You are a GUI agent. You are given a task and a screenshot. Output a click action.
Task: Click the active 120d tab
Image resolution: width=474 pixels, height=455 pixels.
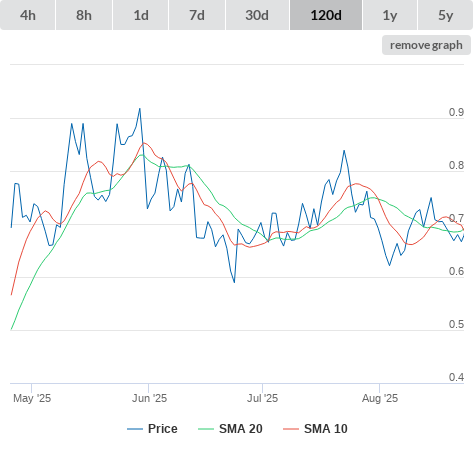(x=326, y=15)
